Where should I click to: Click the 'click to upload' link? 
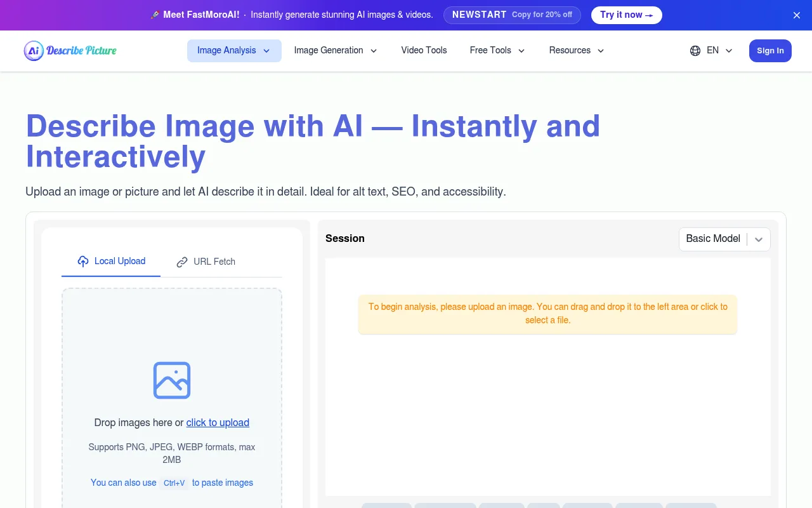coord(218,423)
